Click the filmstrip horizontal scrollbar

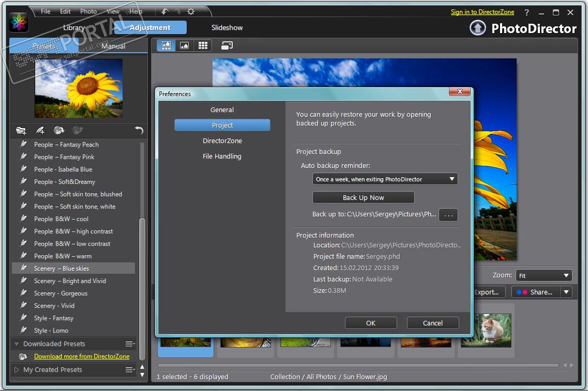(358, 365)
